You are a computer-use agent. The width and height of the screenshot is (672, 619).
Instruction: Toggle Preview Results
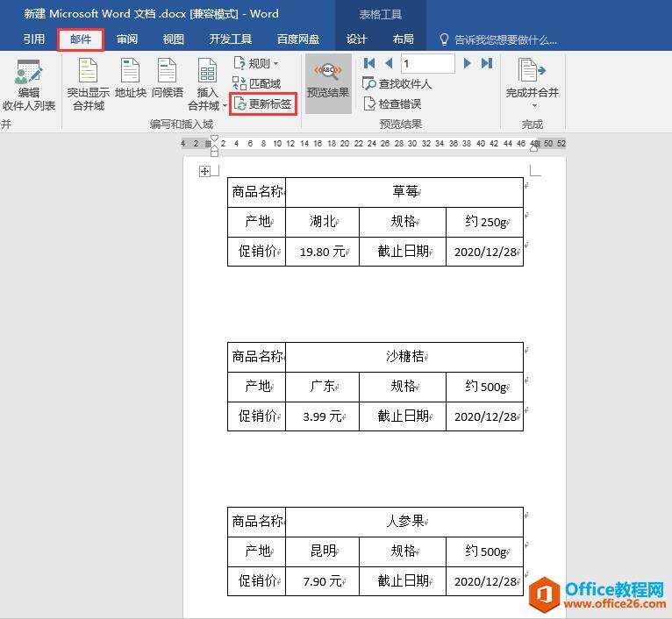point(328,83)
